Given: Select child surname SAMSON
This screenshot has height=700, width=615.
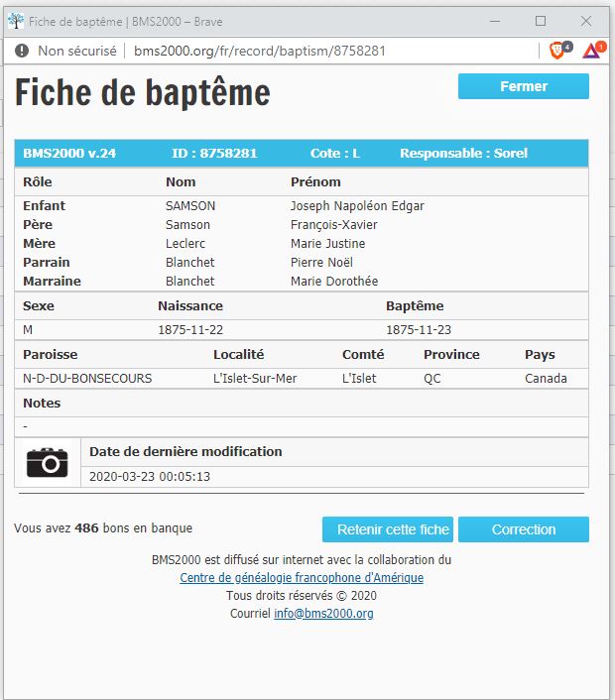Looking at the screenshot, I should [x=190, y=206].
